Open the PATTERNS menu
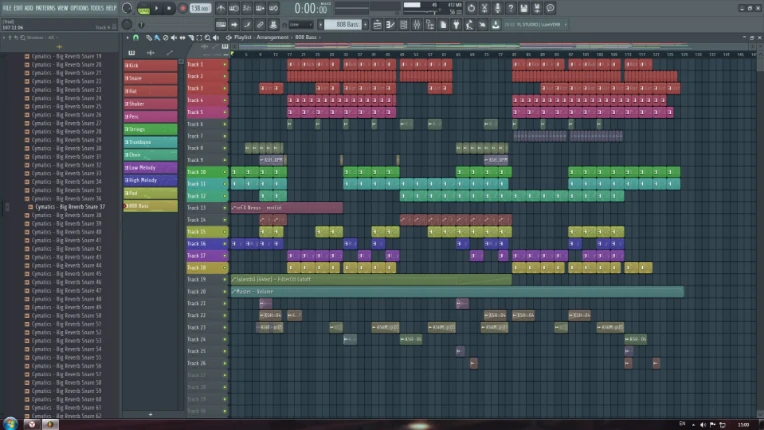Viewport: 764px width, 430px height. pos(44,8)
